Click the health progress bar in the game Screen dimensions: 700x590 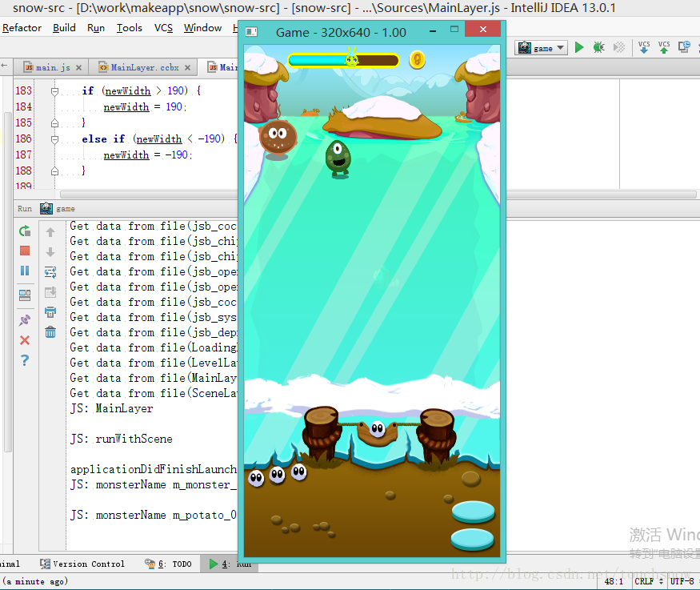343,60
